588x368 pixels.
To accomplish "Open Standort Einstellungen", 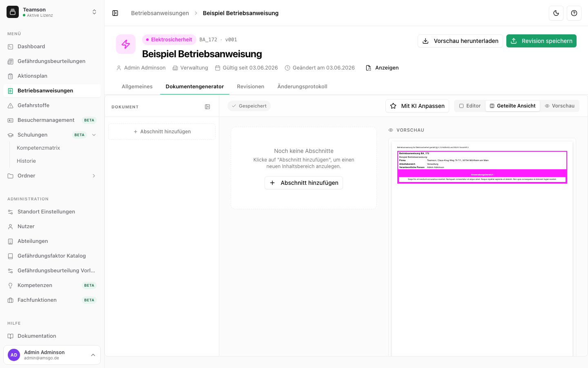I will (52, 212).
